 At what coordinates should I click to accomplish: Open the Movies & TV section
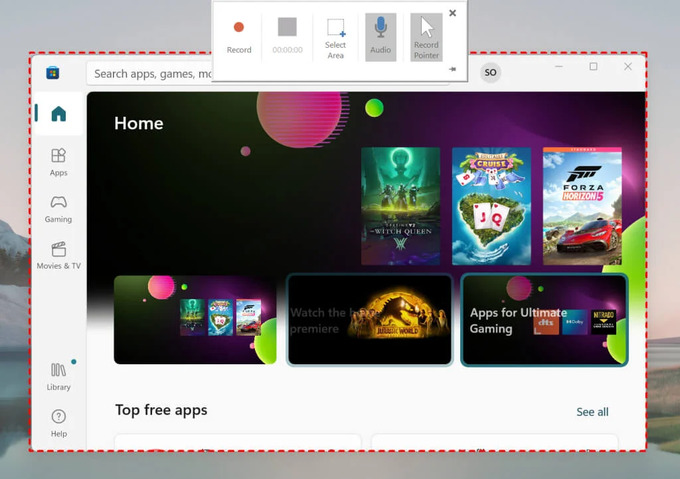click(x=58, y=255)
